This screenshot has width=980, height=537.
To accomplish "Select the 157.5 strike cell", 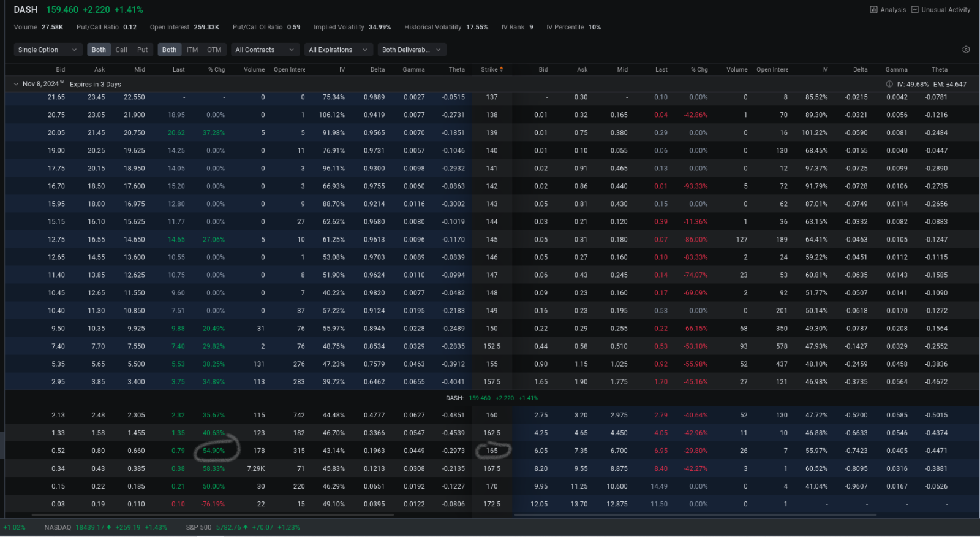I will pyautogui.click(x=492, y=381).
